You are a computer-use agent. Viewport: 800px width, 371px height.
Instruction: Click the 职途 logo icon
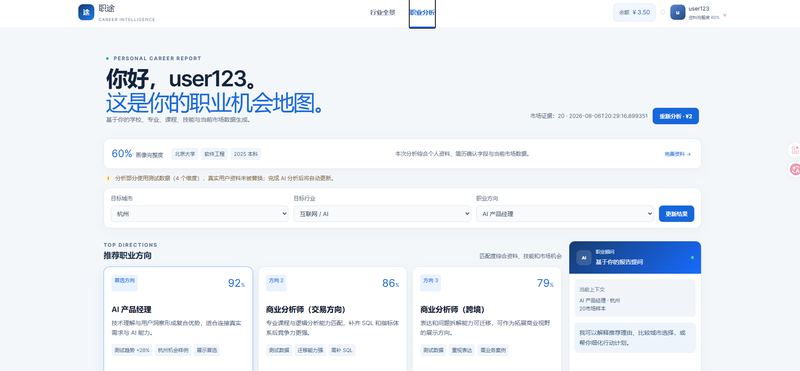86,12
